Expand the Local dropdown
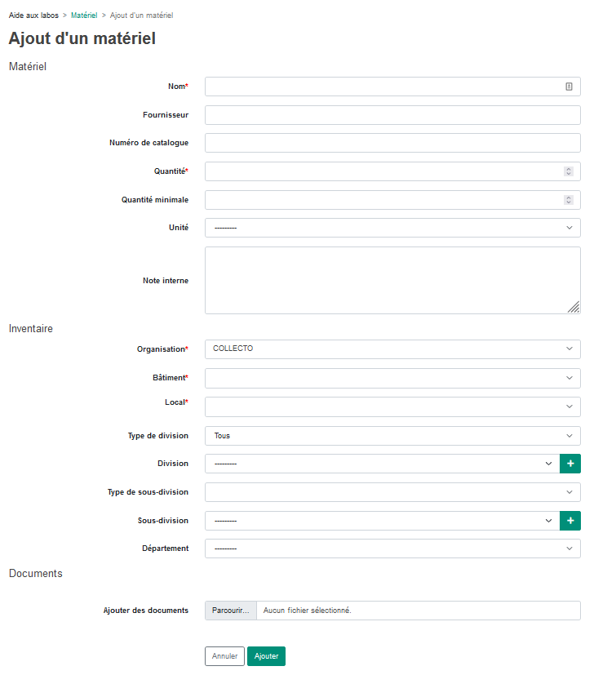Image resolution: width=616 pixels, height=684 pixels. tap(392, 406)
